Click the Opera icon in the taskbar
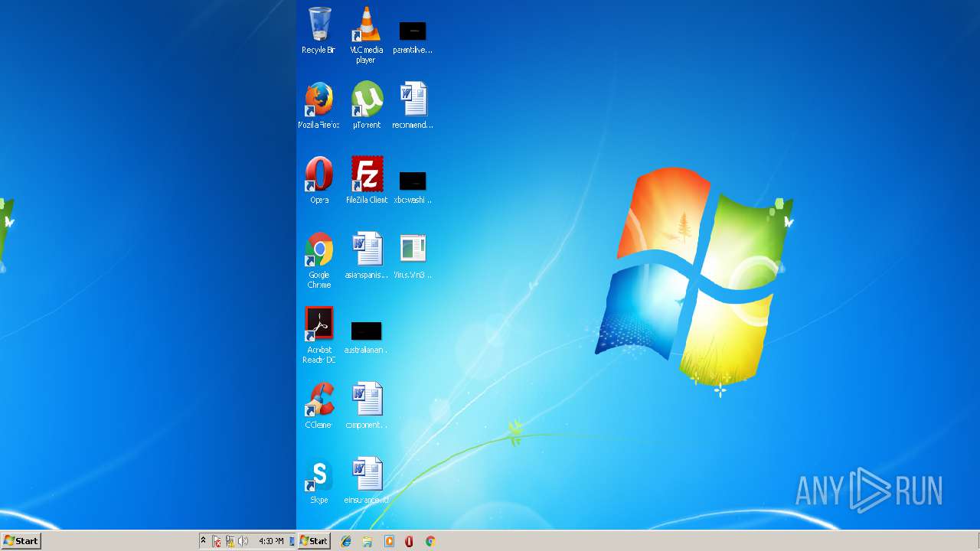 click(409, 541)
